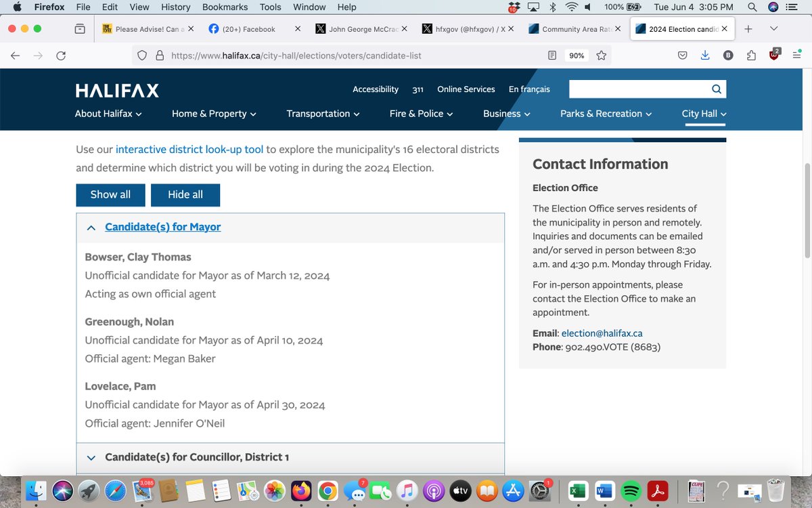Image resolution: width=812 pixels, height=508 pixels.
Task: Open the Extensions puzzle-piece icon
Action: [752, 56]
